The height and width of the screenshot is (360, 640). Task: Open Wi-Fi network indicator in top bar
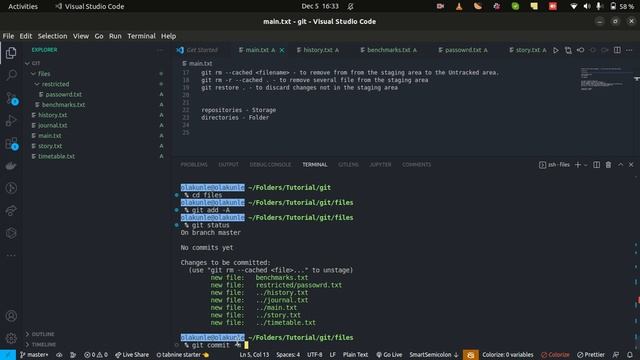573,6
